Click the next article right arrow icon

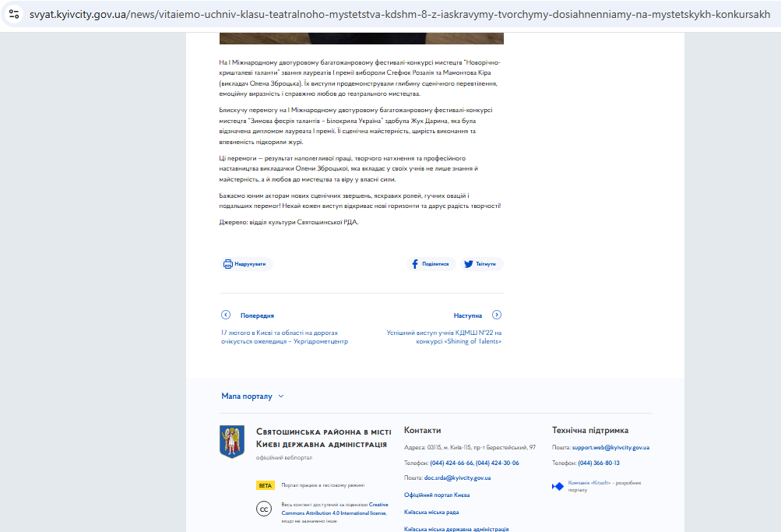pyautogui.click(x=497, y=315)
